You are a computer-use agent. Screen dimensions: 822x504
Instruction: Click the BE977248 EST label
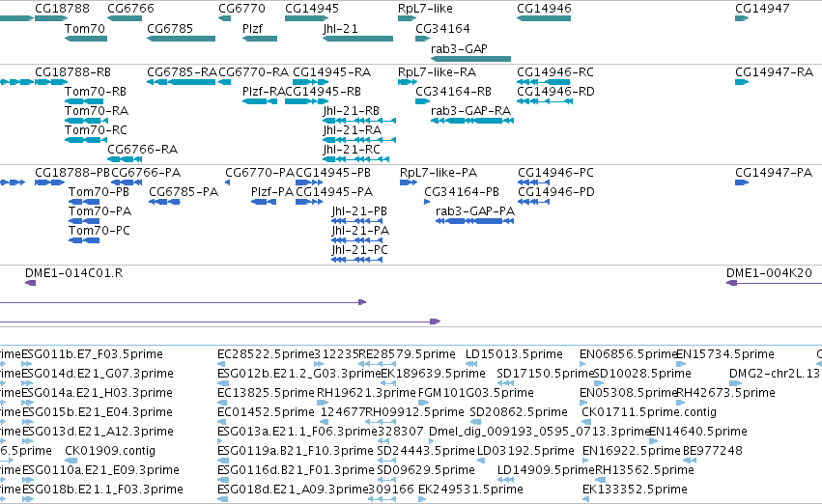pos(713,451)
